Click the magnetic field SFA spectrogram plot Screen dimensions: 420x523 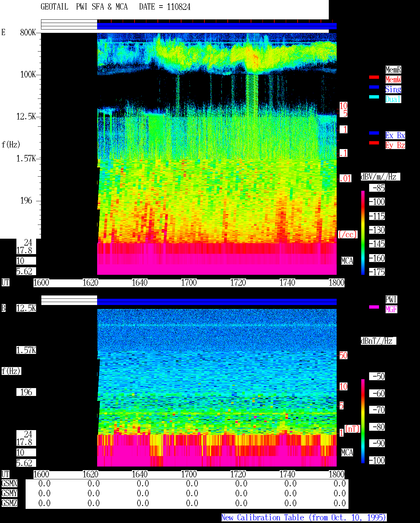coord(217,372)
